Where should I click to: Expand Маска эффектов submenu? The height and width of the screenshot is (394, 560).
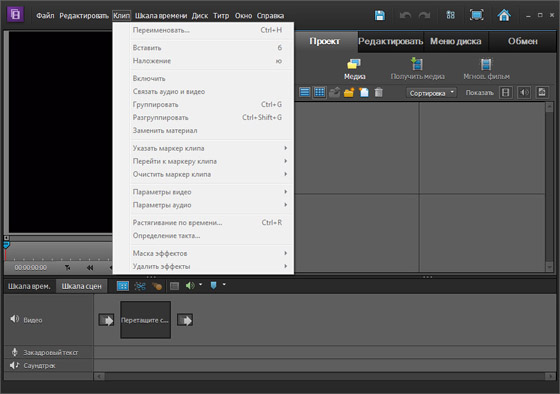pyautogui.click(x=204, y=254)
